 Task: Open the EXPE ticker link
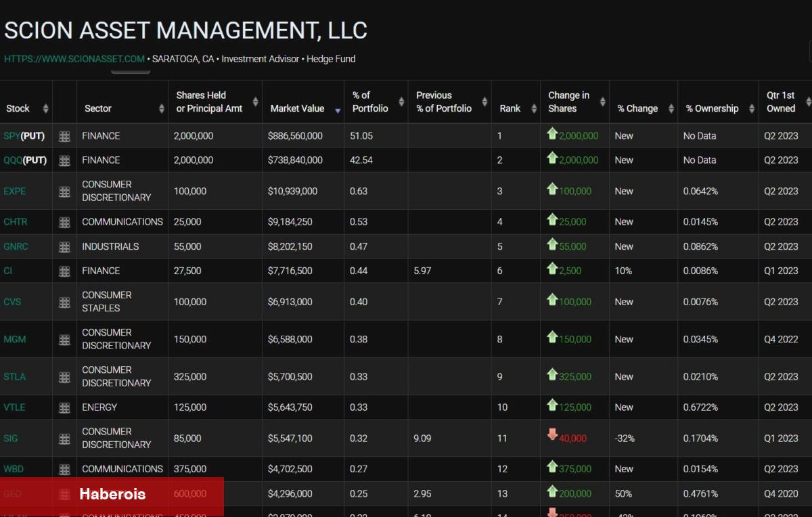point(15,192)
